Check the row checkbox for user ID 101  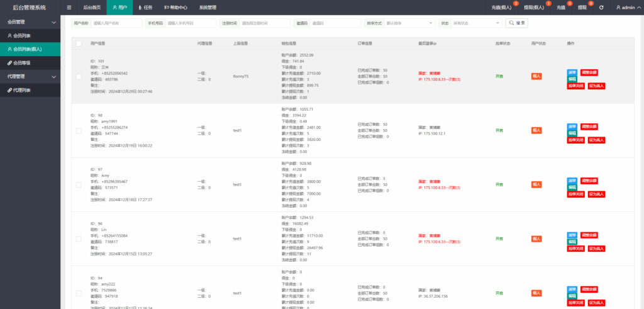(x=79, y=77)
